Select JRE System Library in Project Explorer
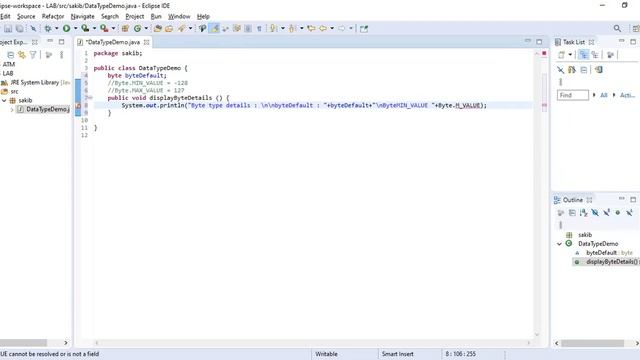This screenshot has height=360, width=640. (x=35, y=82)
